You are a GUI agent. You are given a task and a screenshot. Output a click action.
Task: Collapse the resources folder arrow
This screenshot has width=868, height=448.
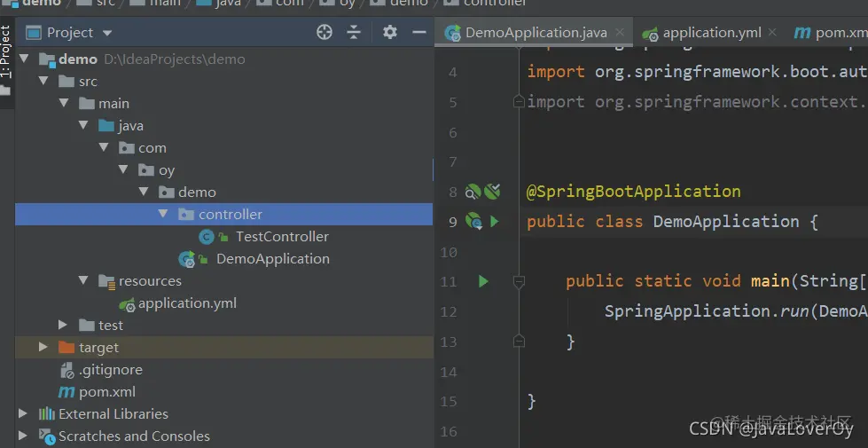[x=83, y=280]
